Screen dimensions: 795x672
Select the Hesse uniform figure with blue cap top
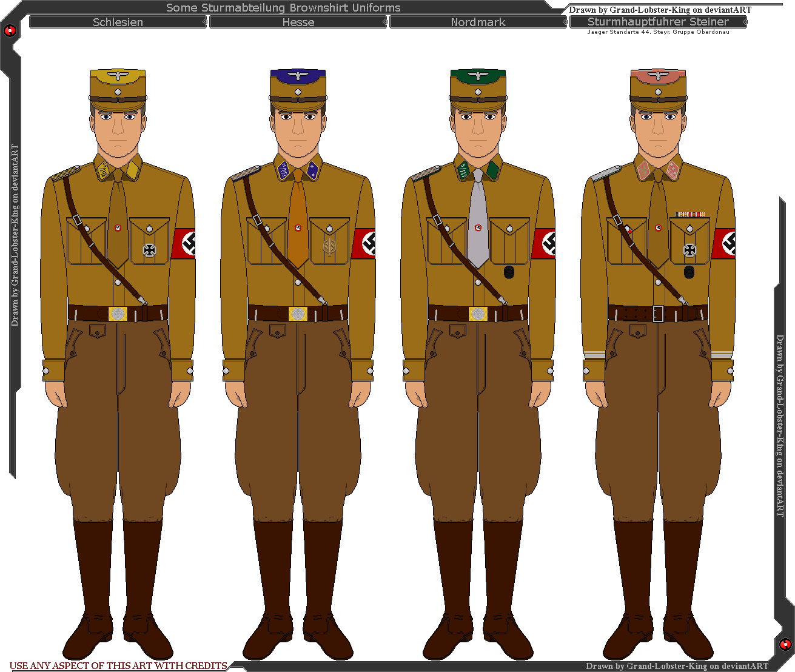pos(298,364)
